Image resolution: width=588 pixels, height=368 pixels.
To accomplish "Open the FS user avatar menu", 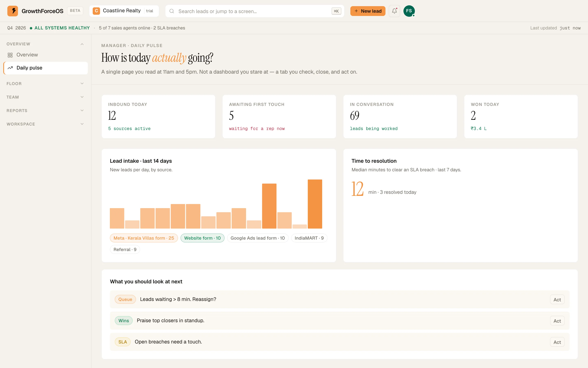I will pyautogui.click(x=409, y=11).
